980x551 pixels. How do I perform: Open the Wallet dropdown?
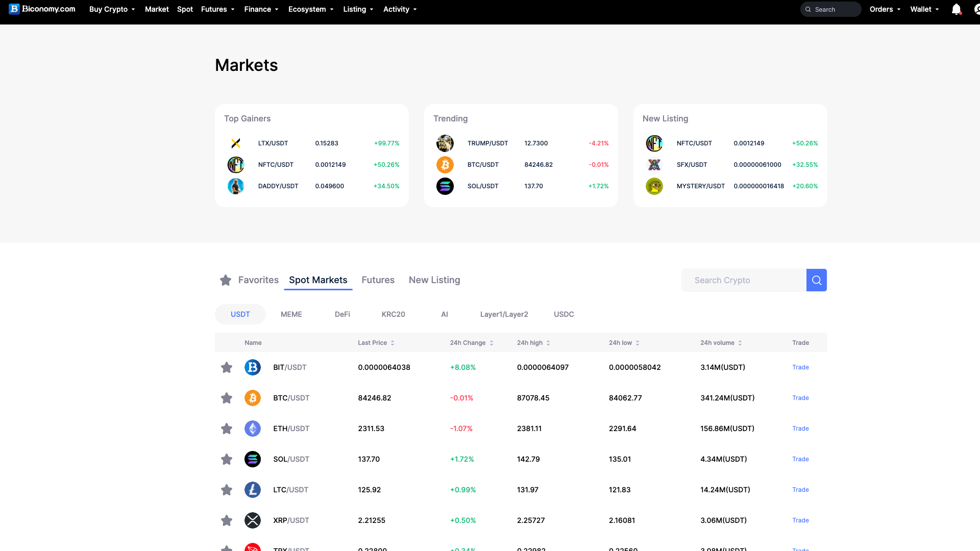pyautogui.click(x=924, y=9)
